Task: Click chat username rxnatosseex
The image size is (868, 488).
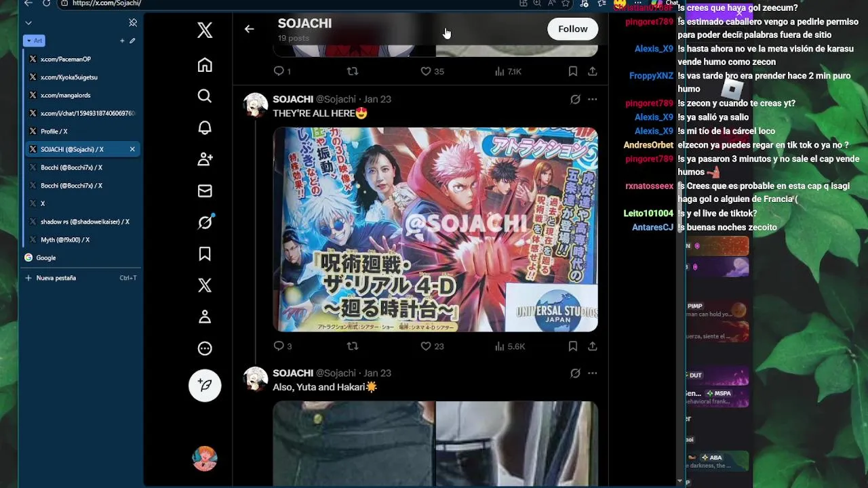Action: point(650,186)
